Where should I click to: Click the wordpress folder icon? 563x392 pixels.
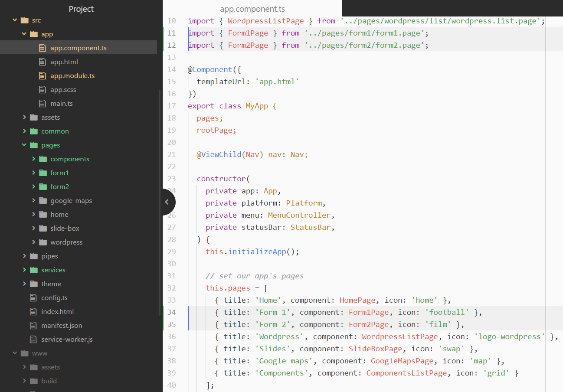coord(43,242)
